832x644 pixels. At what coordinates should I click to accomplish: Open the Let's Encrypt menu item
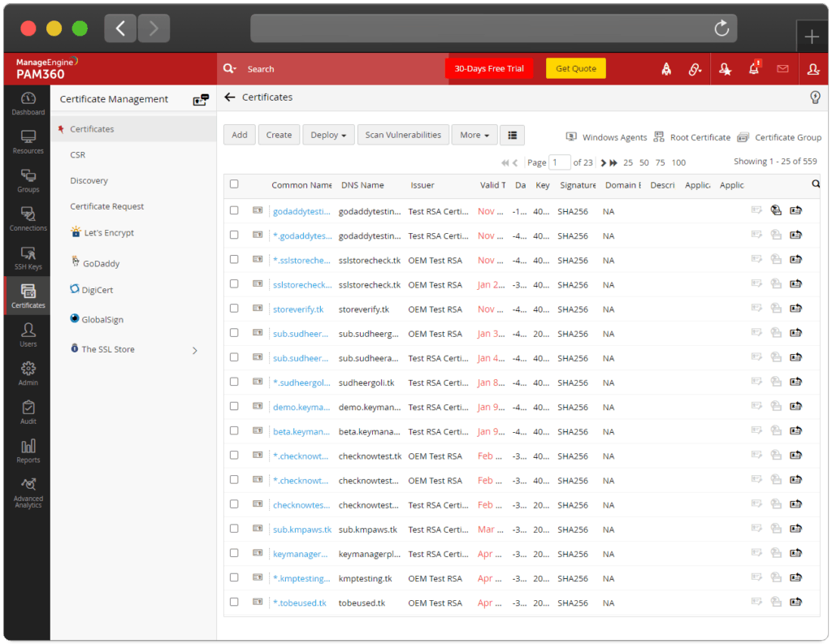(102, 232)
